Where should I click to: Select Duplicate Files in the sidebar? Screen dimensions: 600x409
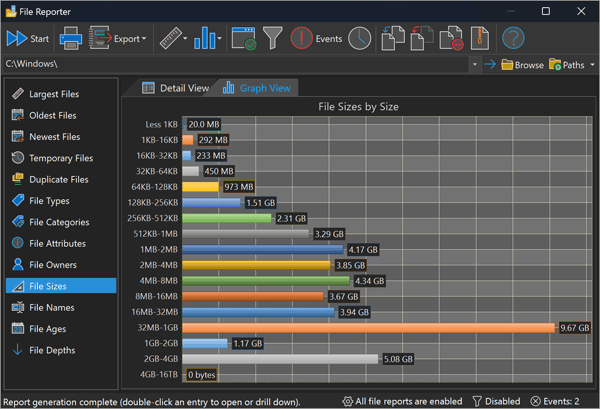59,180
